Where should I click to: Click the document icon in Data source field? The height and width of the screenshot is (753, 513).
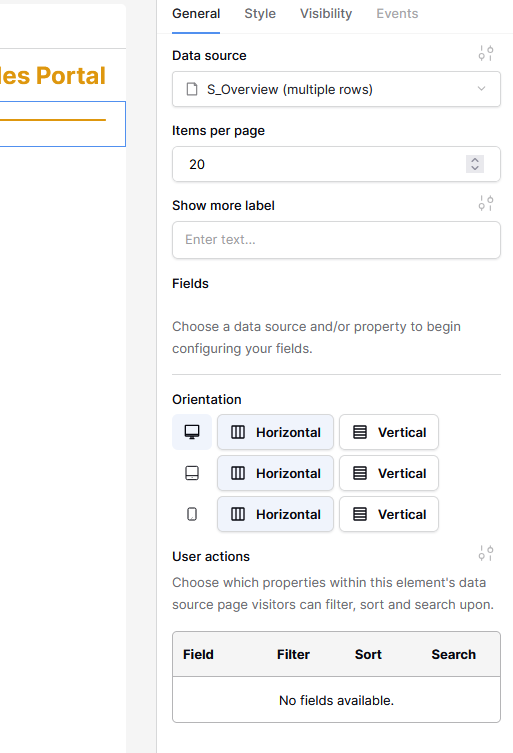coord(192,89)
